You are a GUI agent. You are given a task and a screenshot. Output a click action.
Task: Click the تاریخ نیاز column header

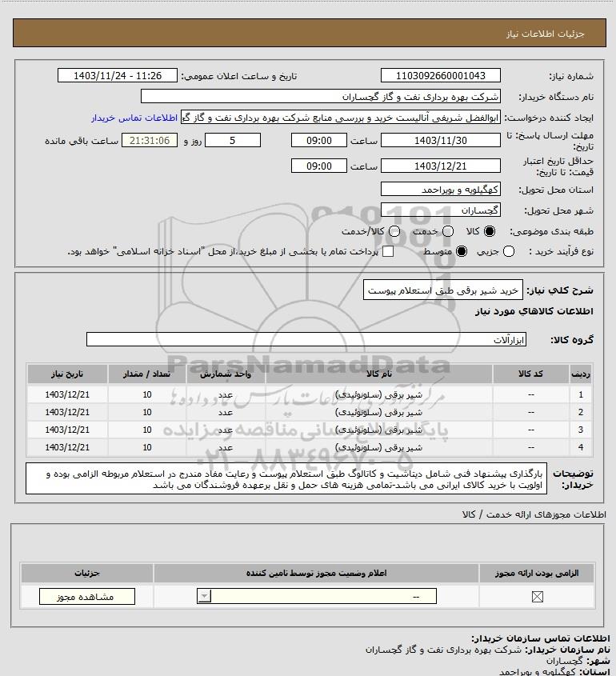[67, 374]
